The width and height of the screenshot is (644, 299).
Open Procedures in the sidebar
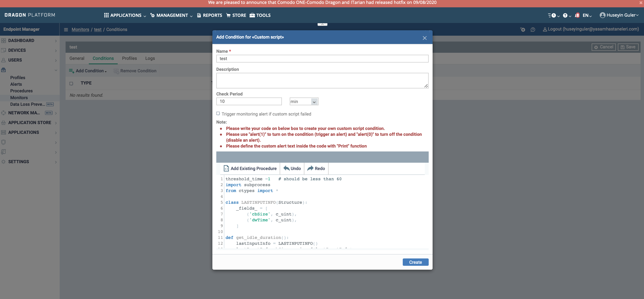22,91
